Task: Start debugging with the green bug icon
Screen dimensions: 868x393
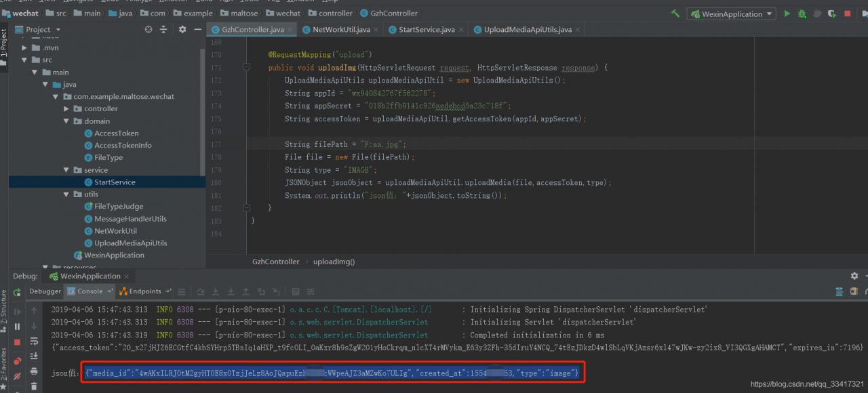Action: 802,14
